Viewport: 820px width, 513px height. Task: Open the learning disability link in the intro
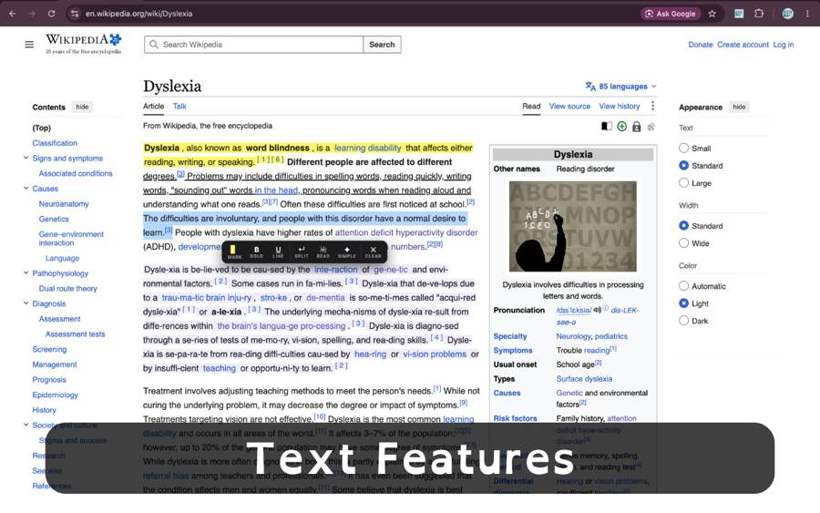click(368, 148)
